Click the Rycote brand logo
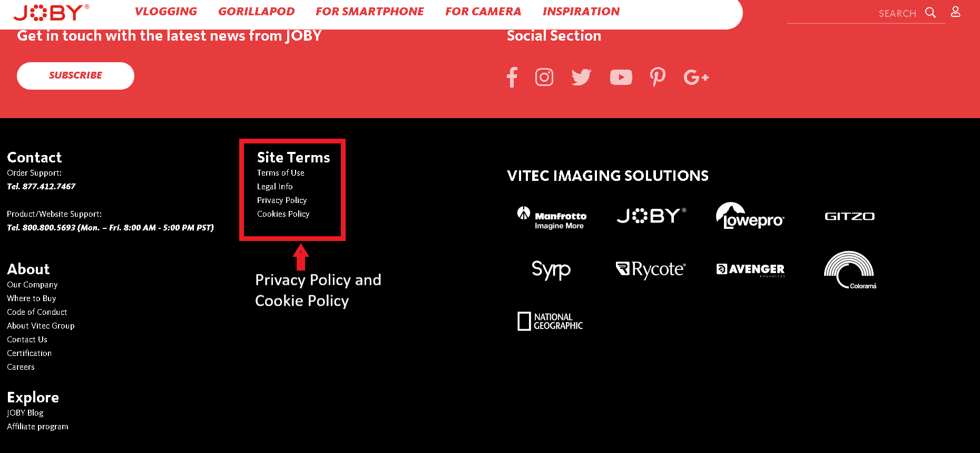Image resolution: width=980 pixels, height=453 pixels. click(x=651, y=269)
